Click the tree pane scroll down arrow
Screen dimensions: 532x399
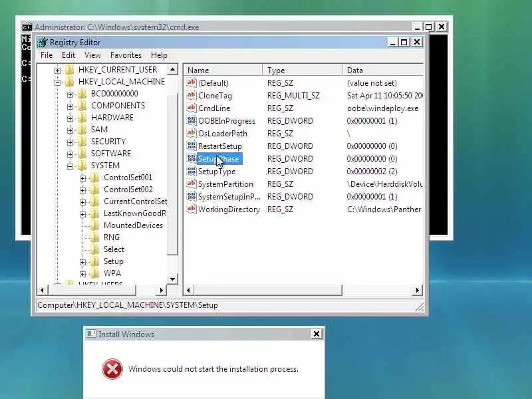tap(172, 279)
